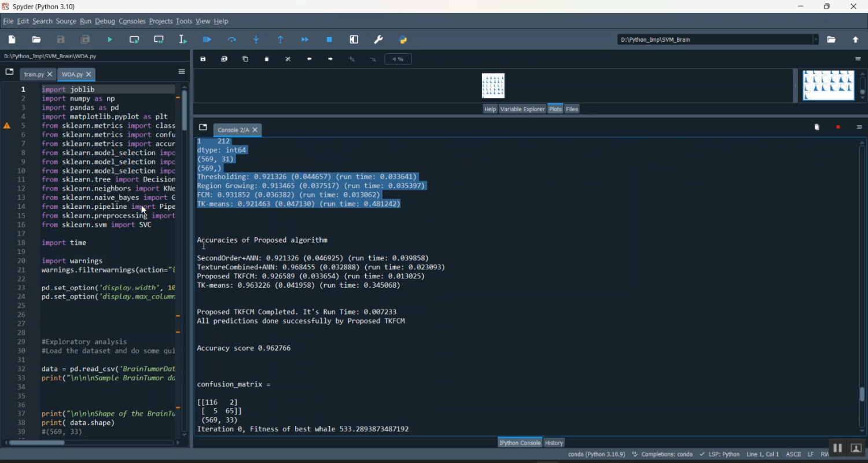Interrupt the kernel with the red stop button
This screenshot has height=463, width=868.
[838, 127]
